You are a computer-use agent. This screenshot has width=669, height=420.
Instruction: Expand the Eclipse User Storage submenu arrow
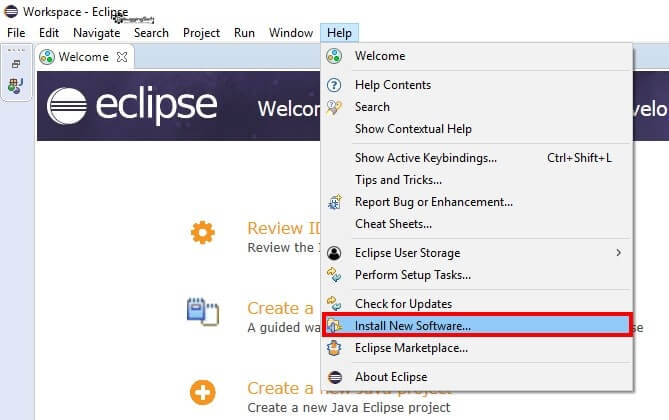click(x=619, y=253)
